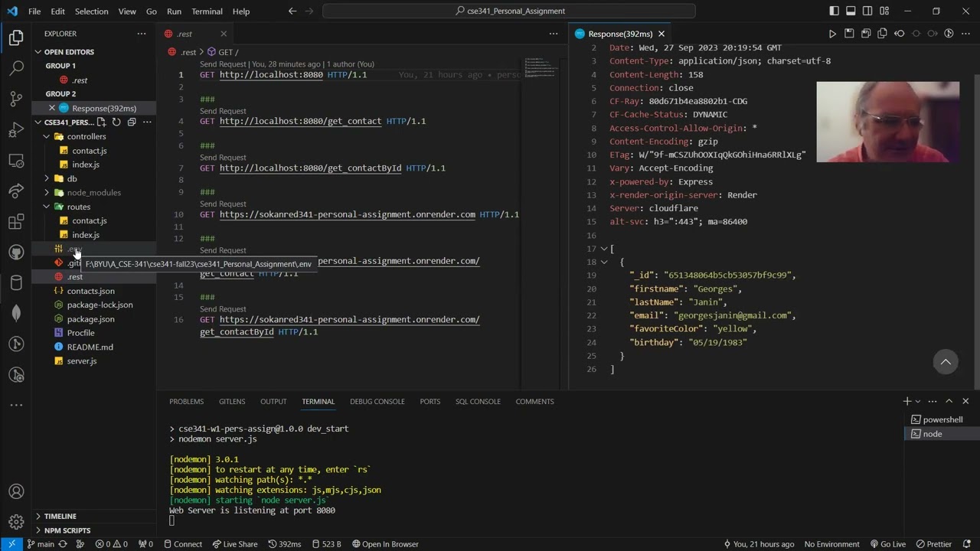Close the terminal panel
This screenshot has width=980, height=551.
tap(965, 401)
